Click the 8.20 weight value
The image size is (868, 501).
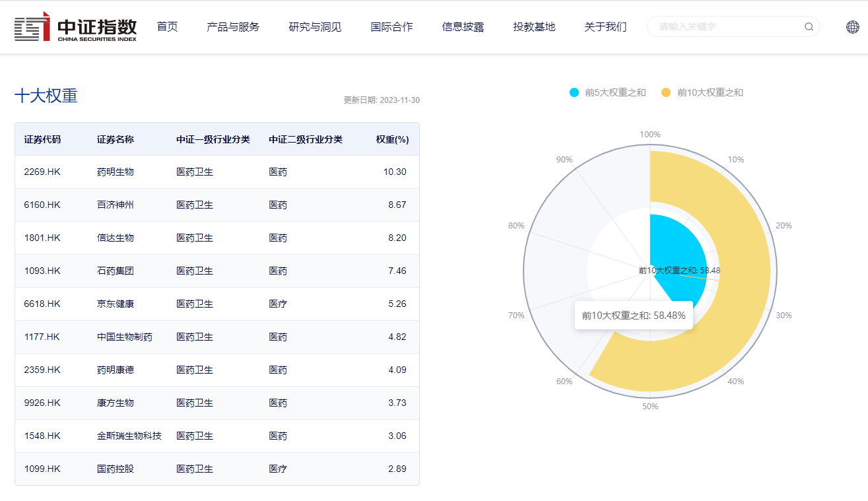(397, 238)
